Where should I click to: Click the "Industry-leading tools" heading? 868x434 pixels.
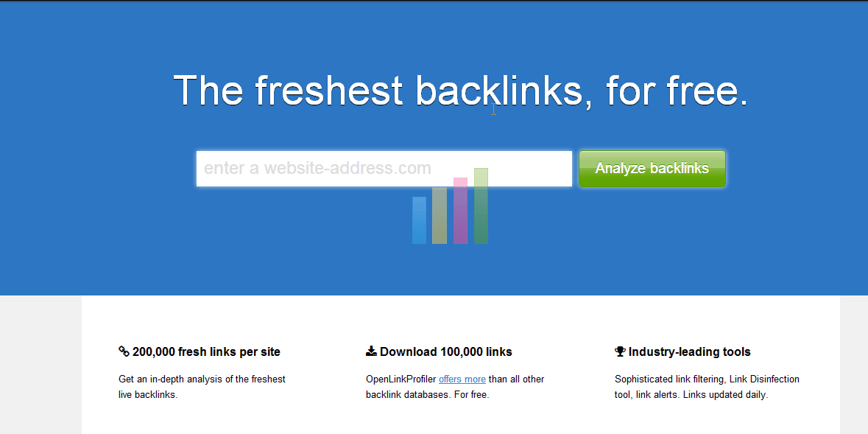point(689,352)
